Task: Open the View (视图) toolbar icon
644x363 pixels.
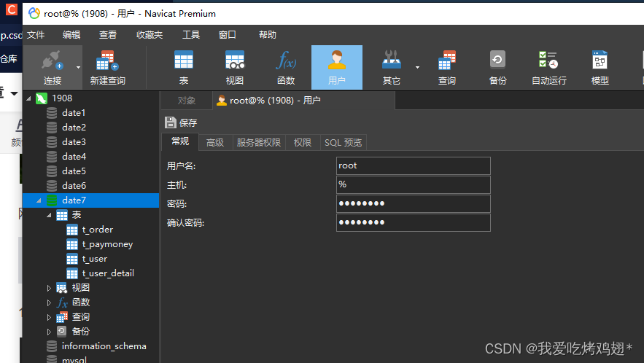Action: tap(235, 68)
